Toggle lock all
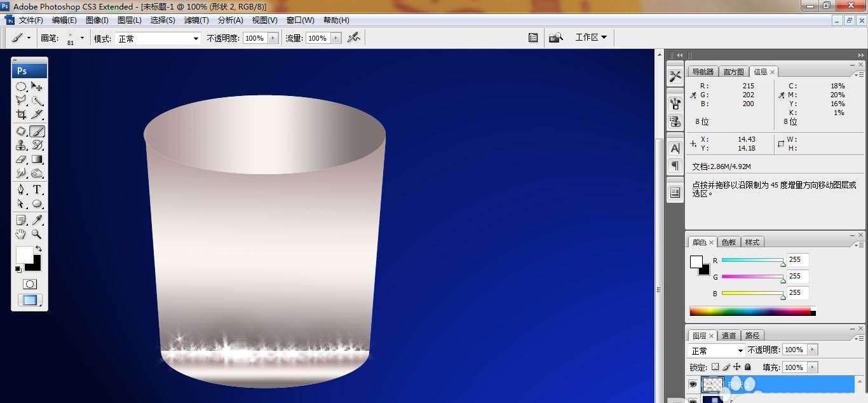This screenshot has width=868, height=403. (x=748, y=367)
